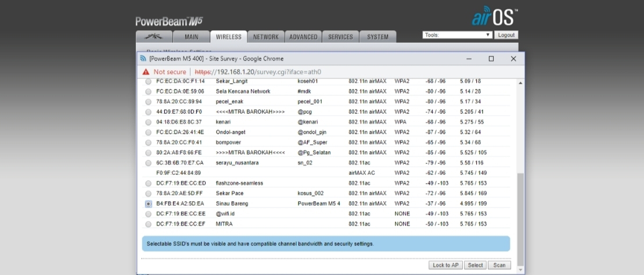This screenshot has height=275, width=644.
Task: Click device name @AF_Super
Action: point(312,142)
